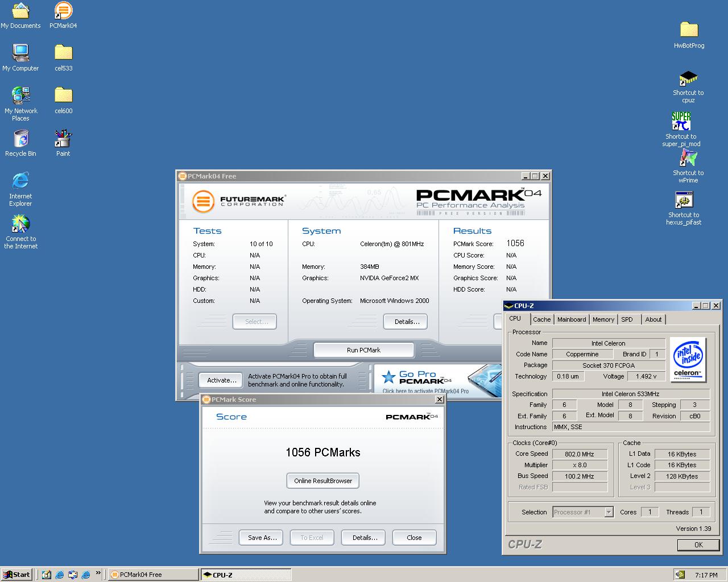Click the MMX, SSE instructions field
The width and height of the screenshot is (728, 582).
631,427
